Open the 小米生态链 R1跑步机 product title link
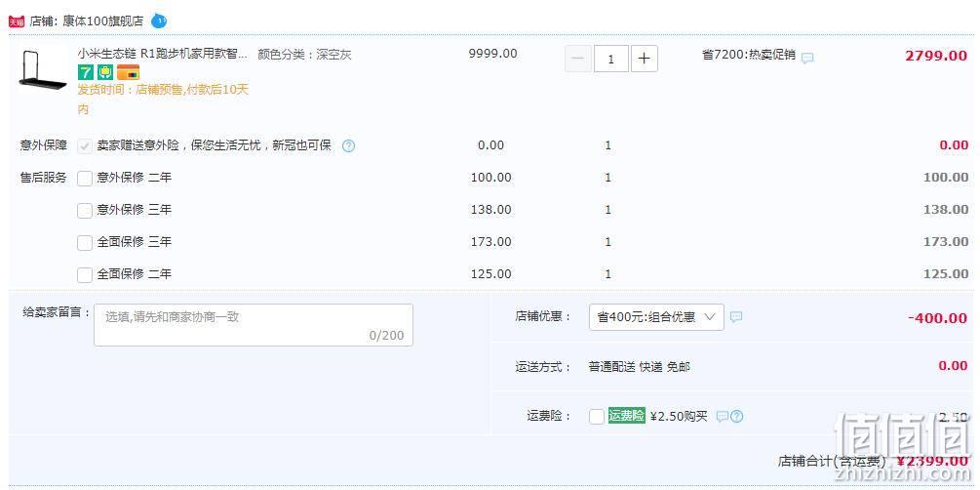This screenshot has height=490, width=980. (x=162, y=54)
